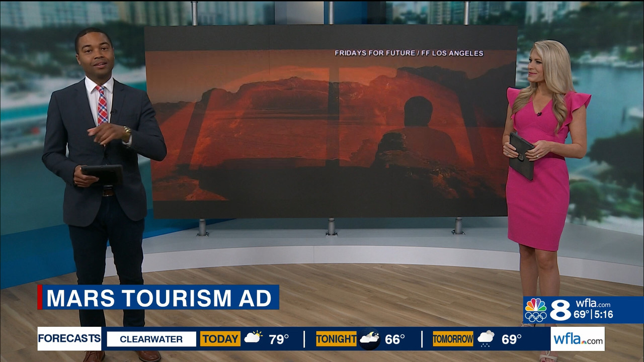
Task: Click the wfla.com text beside the 8 logo
Action: click(x=593, y=304)
